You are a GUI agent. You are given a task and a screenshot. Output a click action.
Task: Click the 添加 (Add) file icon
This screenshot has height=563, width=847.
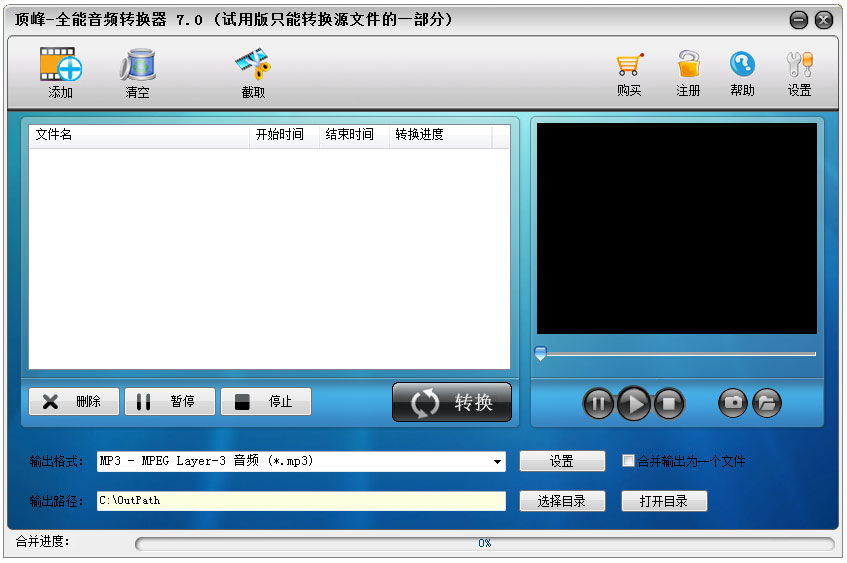pyautogui.click(x=60, y=67)
